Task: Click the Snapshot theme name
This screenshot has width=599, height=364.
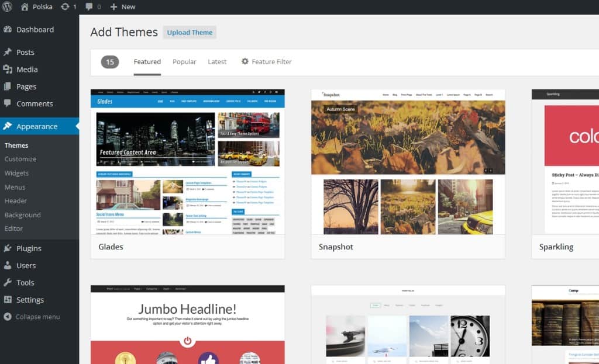Action: 336,247
